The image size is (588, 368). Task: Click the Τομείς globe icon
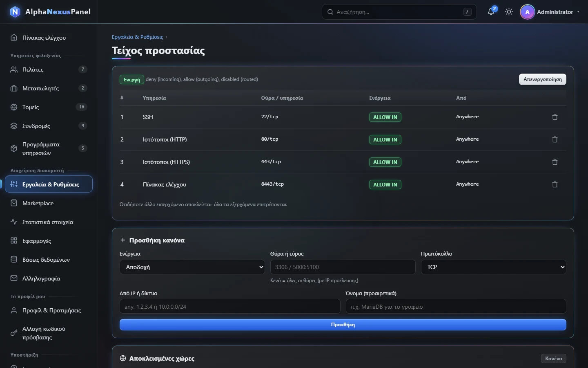[14, 107]
